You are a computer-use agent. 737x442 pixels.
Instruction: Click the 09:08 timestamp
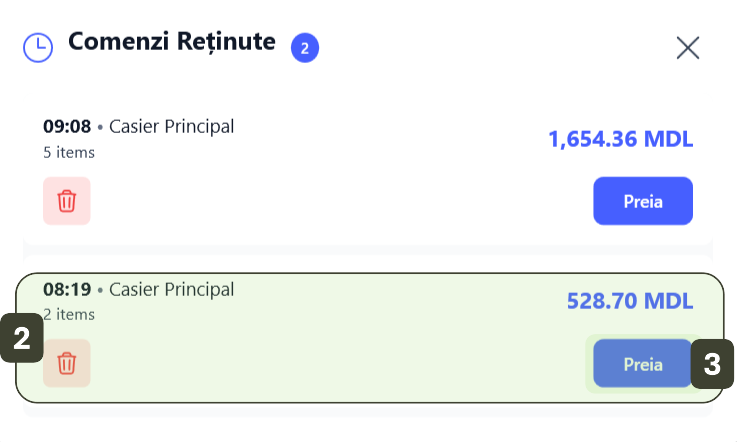pyautogui.click(x=67, y=127)
